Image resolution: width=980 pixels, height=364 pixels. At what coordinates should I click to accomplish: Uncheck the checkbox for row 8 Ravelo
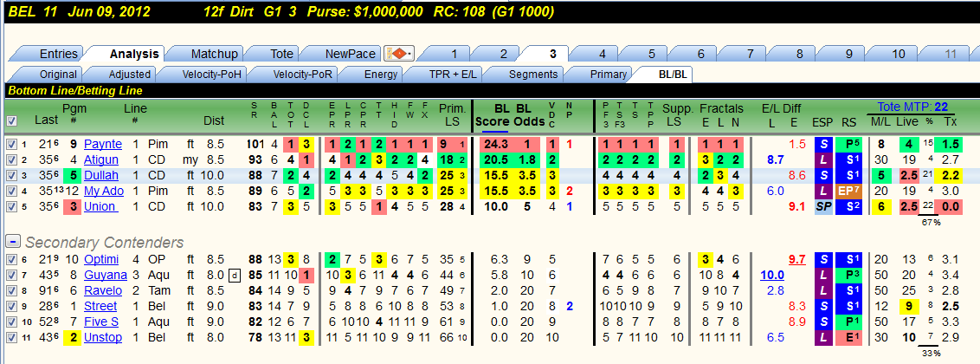10,291
